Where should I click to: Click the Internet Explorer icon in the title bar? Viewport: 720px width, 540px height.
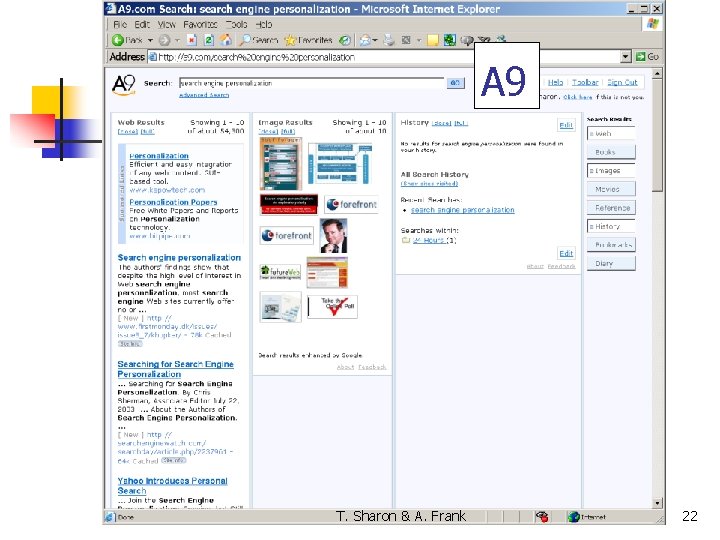110,9
